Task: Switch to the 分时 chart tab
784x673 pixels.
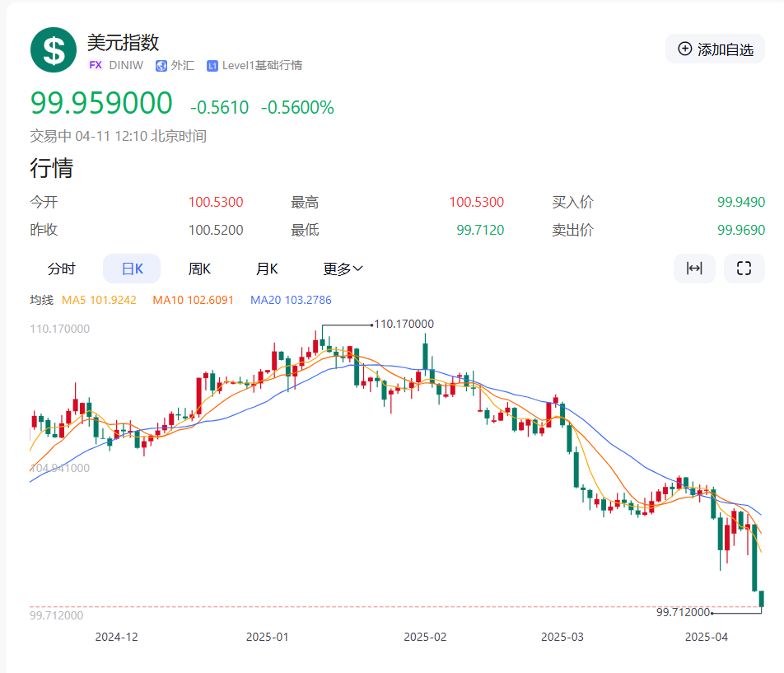Action: (61, 269)
